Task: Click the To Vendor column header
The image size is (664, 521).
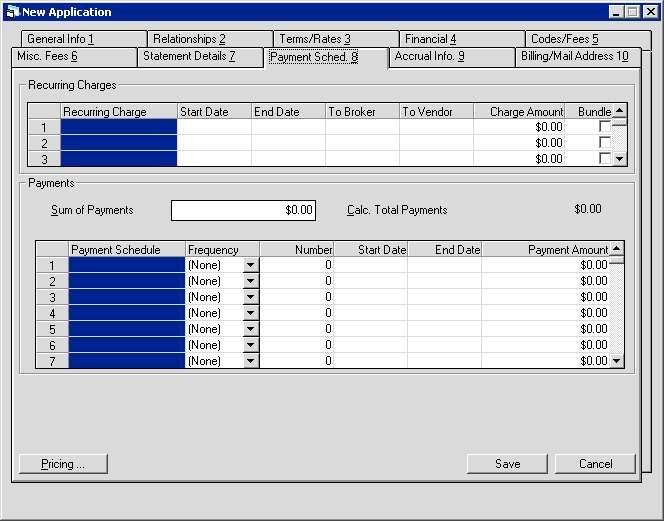Action: (x=436, y=111)
